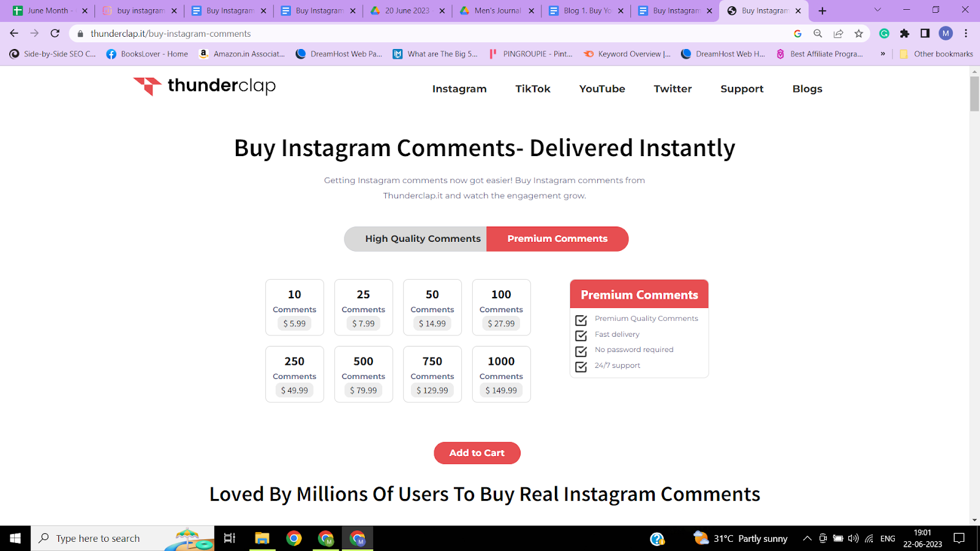This screenshot has height=551, width=980.
Task: Open the Blogs nav item
Action: (807, 89)
